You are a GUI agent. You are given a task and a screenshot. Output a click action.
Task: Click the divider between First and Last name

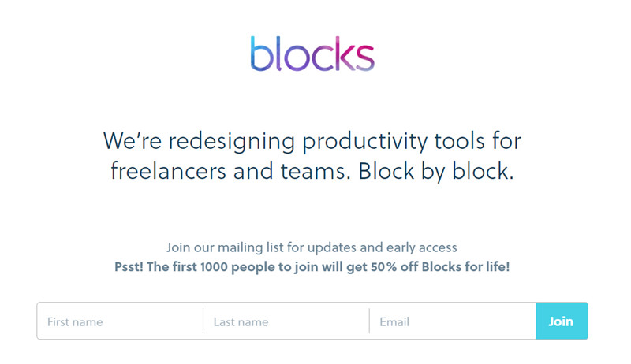[x=203, y=321]
